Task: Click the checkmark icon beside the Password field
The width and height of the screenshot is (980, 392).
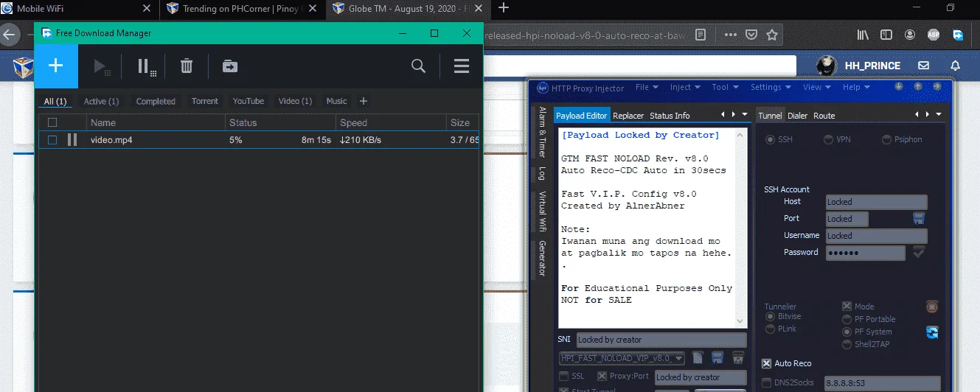Action: (919, 252)
